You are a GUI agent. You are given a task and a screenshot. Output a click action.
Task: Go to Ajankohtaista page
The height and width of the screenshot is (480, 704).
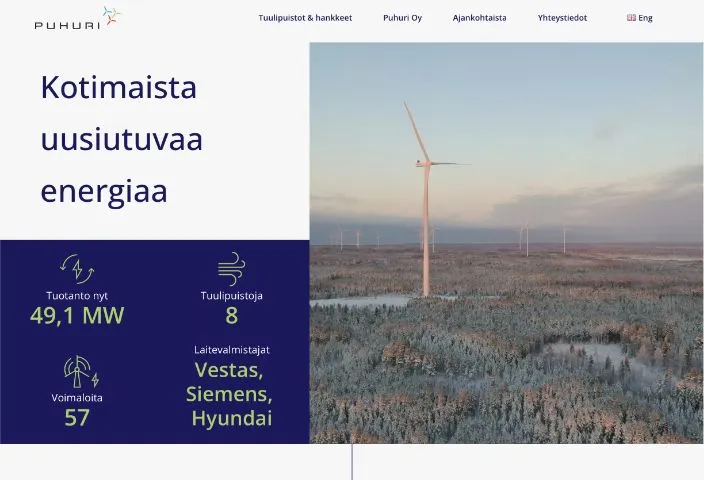click(479, 18)
